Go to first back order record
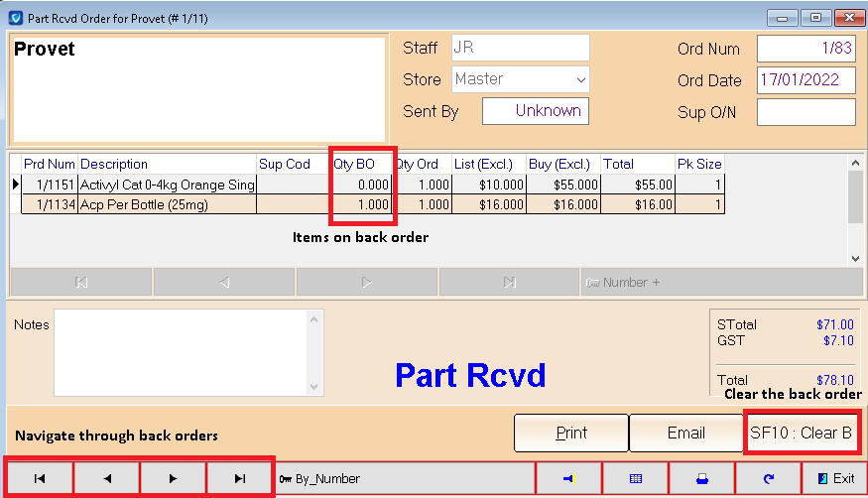868x498 pixels. coord(40,478)
